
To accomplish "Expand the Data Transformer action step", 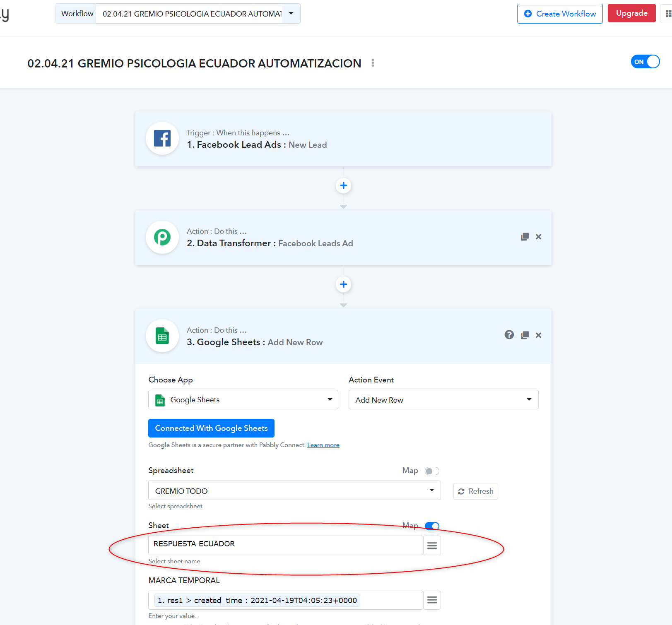I will [343, 238].
